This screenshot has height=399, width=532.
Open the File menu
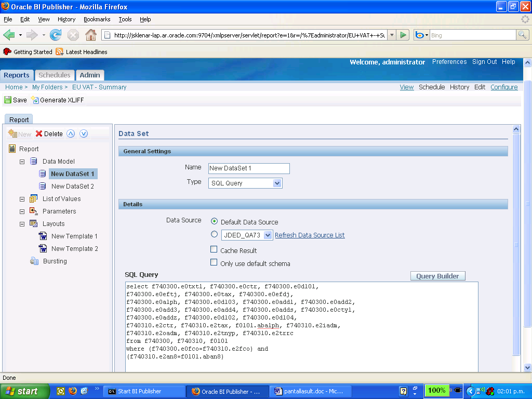8,19
